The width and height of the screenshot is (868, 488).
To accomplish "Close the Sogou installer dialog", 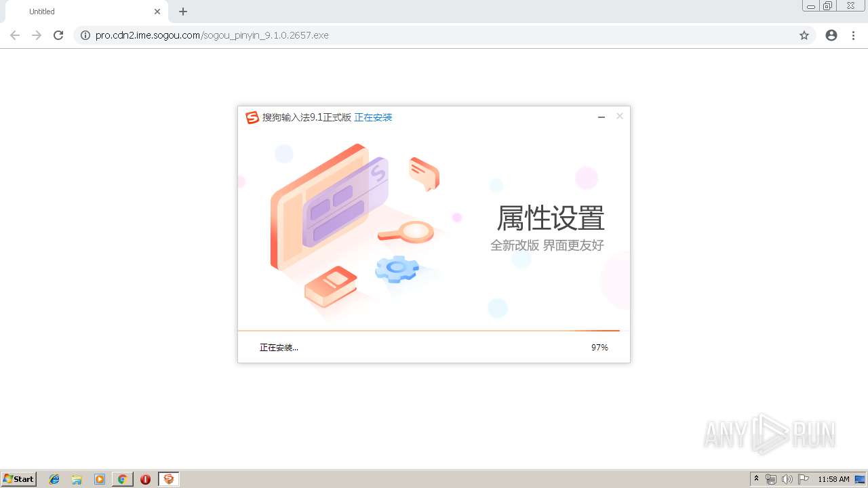I will [619, 117].
